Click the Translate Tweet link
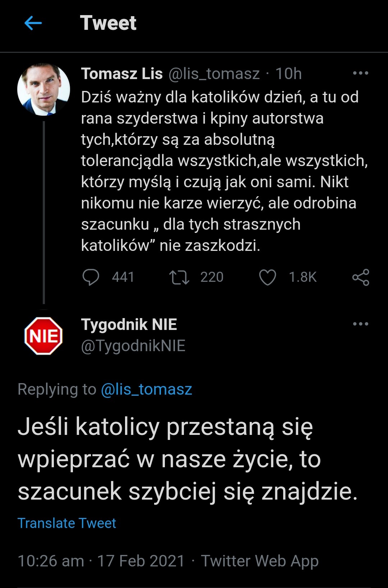Viewport: 388px width, 588px height. coord(67,523)
